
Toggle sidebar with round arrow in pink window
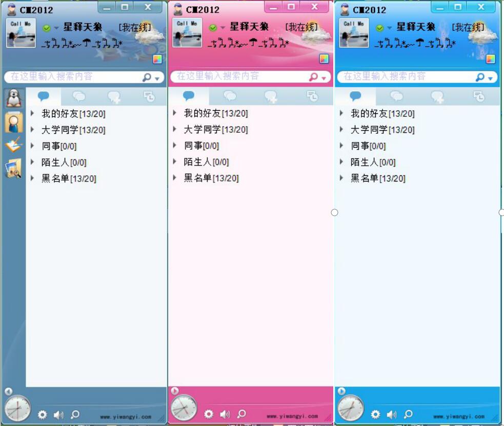174,391
